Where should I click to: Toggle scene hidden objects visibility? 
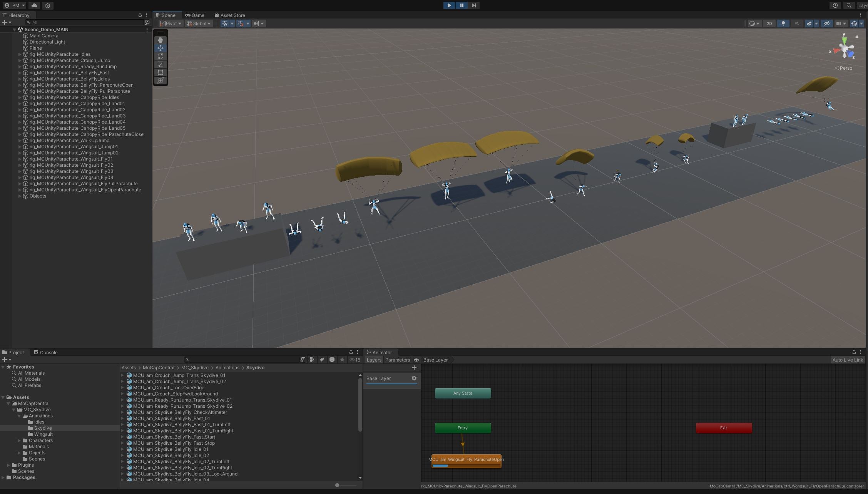pos(826,23)
